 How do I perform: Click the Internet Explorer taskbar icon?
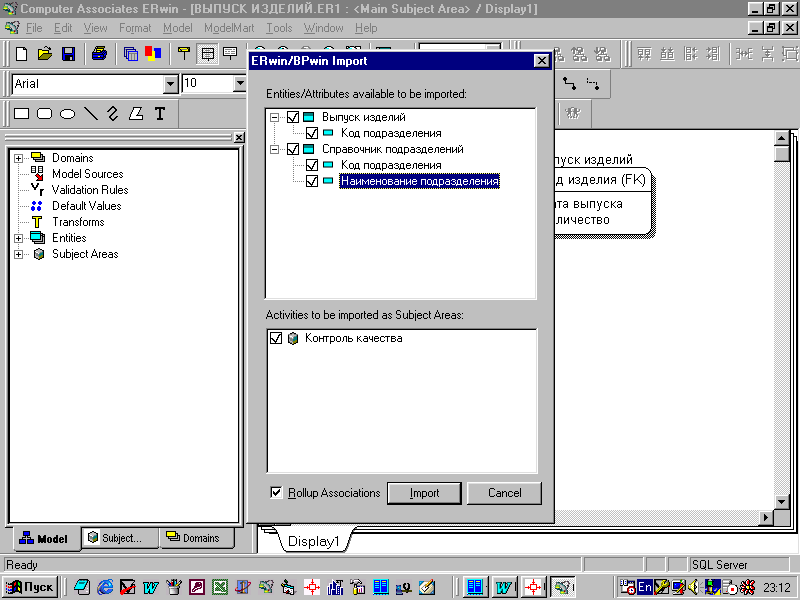[x=106, y=587]
